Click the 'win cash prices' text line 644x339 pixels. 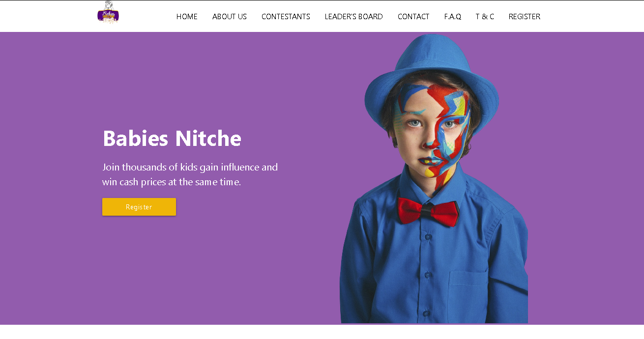(x=172, y=182)
